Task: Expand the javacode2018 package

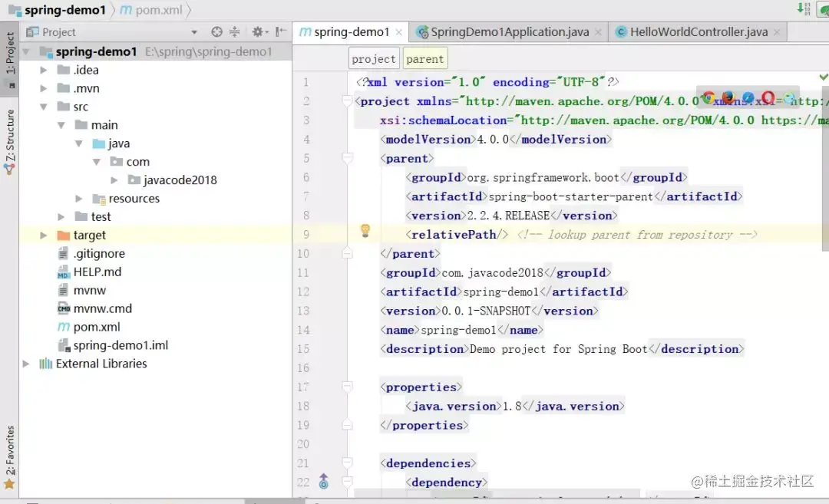Action: [x=114, y=180]
